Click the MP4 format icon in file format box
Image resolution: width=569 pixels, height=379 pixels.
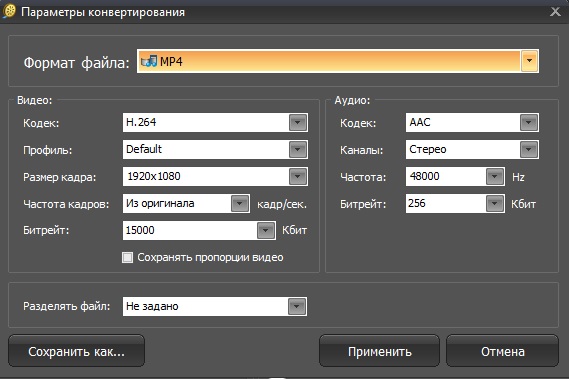click(x=149, y=61)
